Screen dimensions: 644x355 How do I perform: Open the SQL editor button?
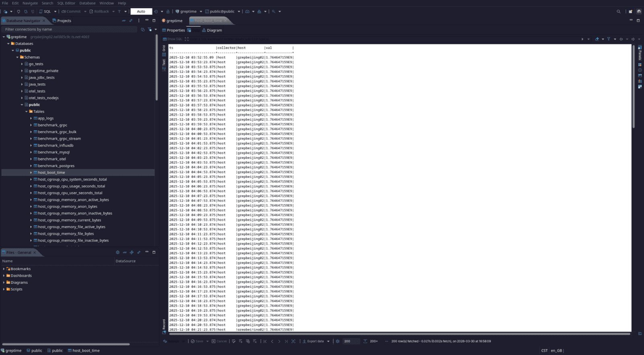[45, 11]
